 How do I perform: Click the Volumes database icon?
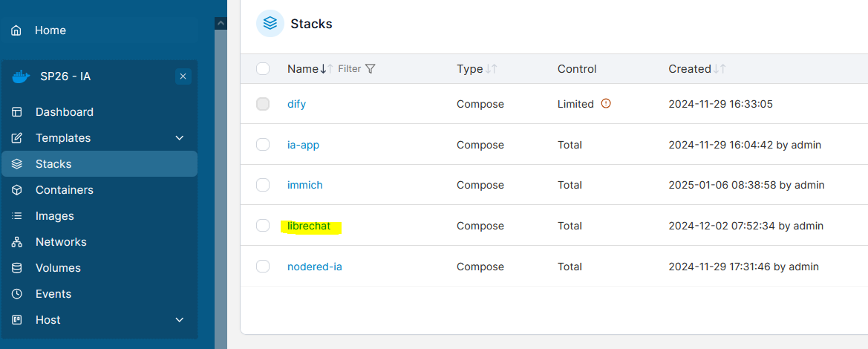coord(17,268)
